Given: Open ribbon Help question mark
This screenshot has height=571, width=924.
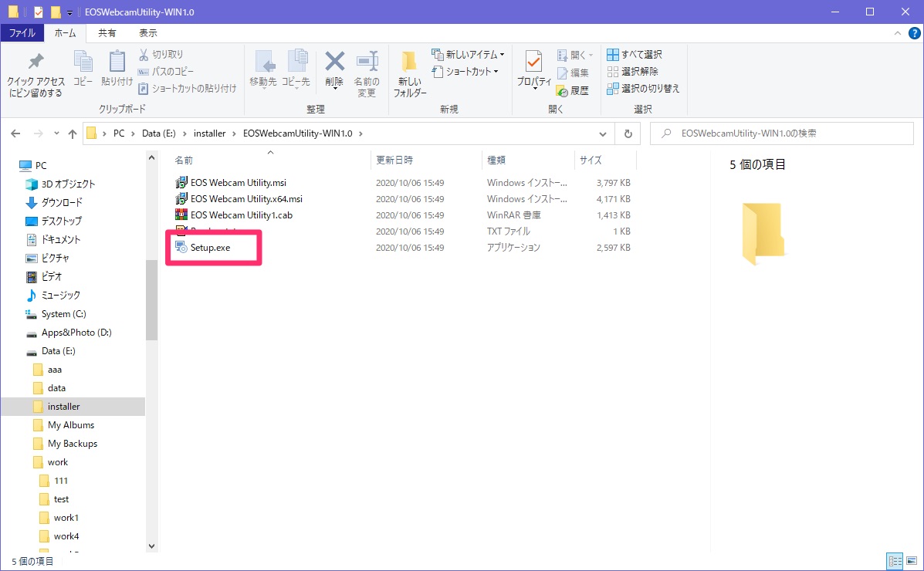Looking at the screenshot, I should point(915,33).
